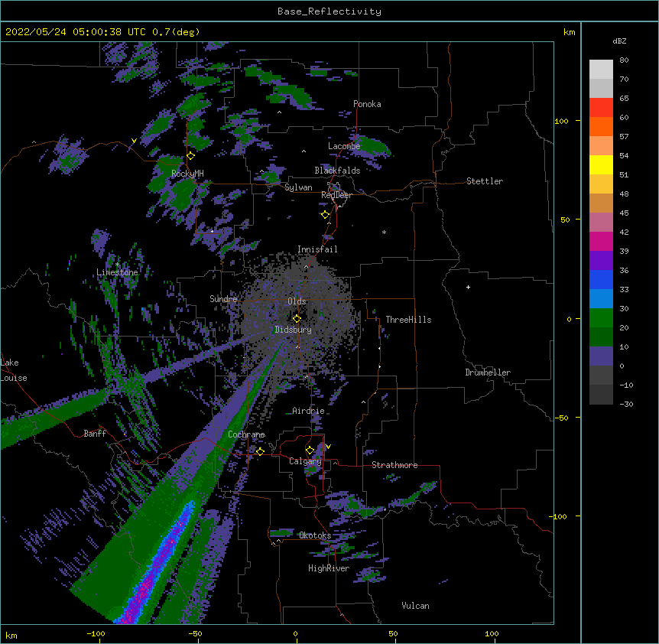This screenshot has width=659, height=644.
Task: Select the slate purple 0-10 dBZ swatch
Action: (601, 356)
